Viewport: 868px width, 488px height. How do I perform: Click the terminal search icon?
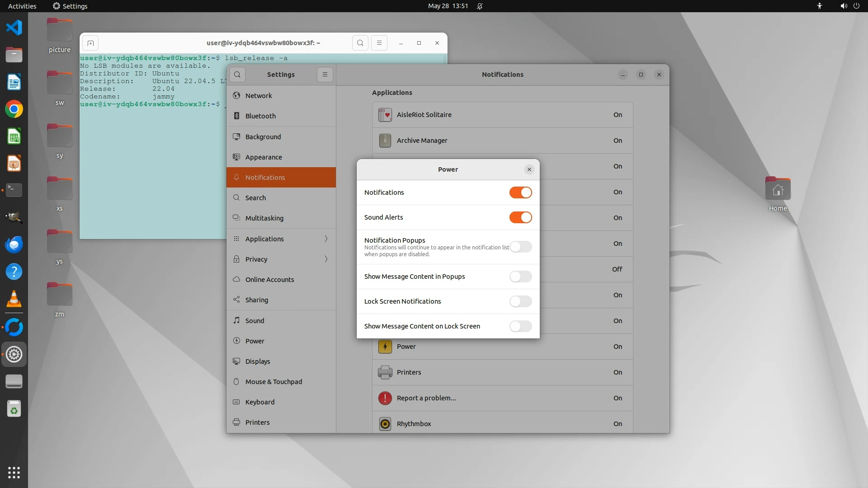(360, 43)
